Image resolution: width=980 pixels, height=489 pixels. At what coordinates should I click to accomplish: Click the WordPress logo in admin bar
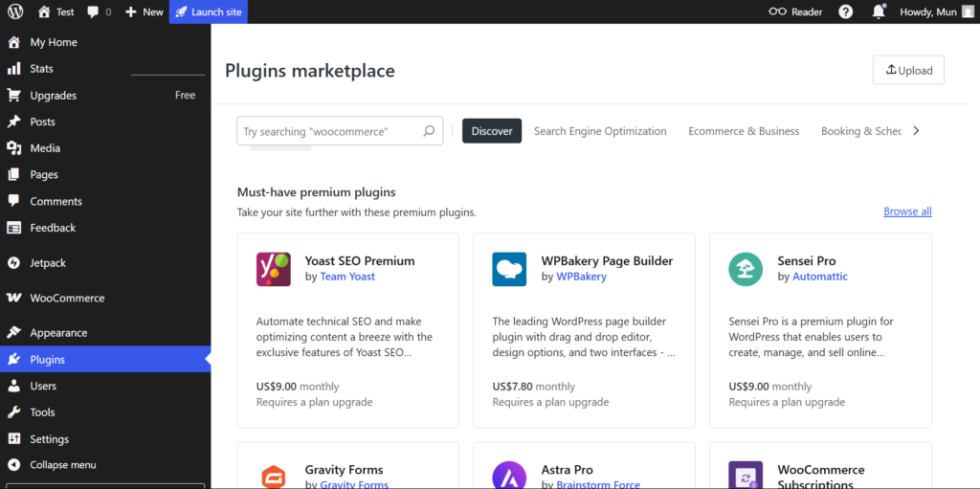(x=15, y=12)
